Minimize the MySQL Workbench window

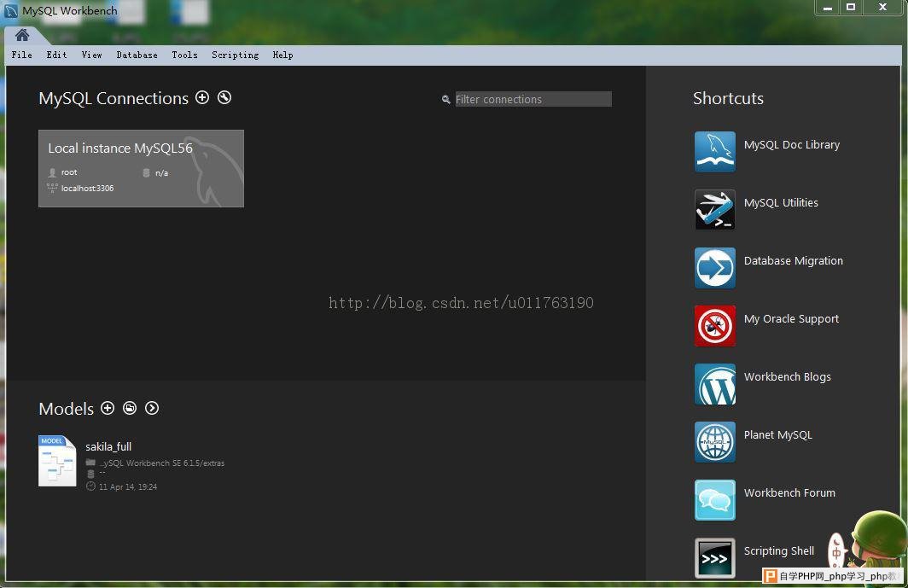[x=828, y=8]
